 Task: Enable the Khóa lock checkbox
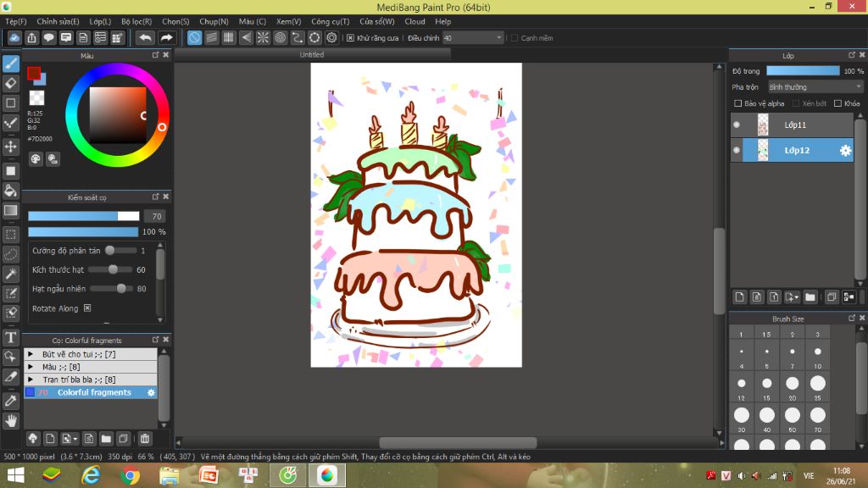pos(837,103)
